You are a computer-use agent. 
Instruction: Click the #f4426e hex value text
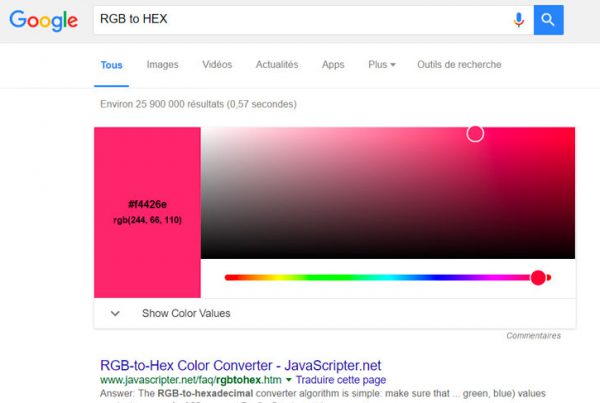pos(147,204)
